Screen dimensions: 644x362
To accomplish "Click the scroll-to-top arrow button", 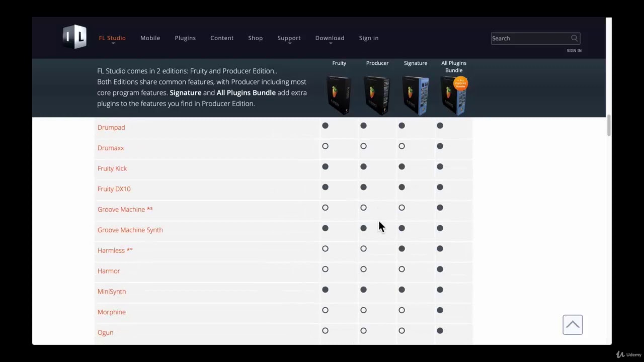I will tap(573, 325).
